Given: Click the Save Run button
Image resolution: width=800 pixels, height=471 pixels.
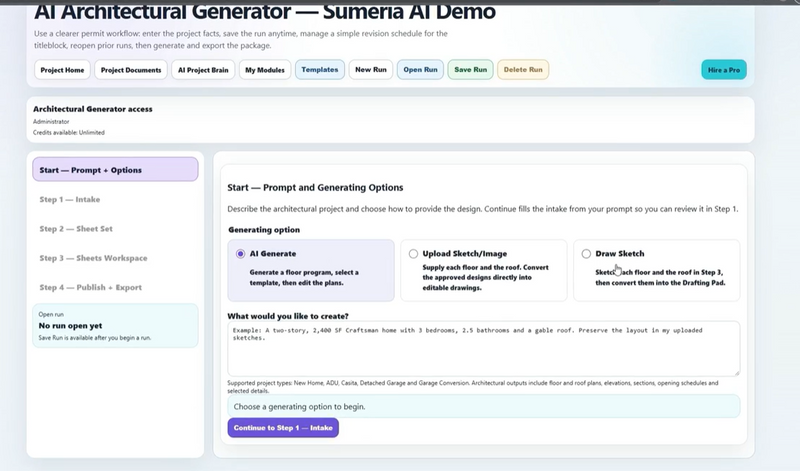Looking at the screenshot, I should 470,69.
